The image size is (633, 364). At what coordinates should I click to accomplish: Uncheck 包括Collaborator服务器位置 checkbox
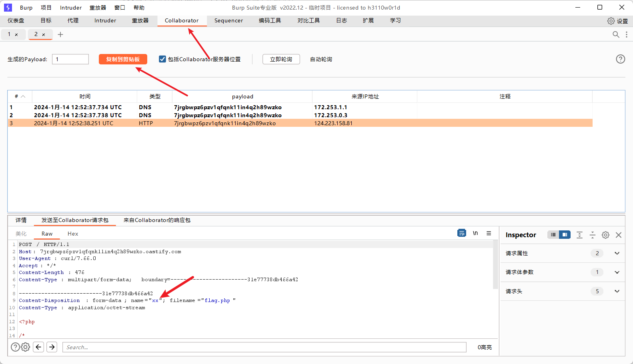[x=162, y=59]
